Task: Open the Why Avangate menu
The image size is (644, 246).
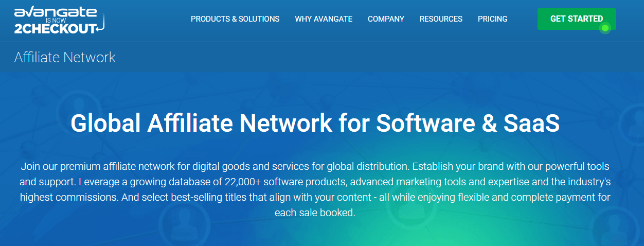Action: 324,19
